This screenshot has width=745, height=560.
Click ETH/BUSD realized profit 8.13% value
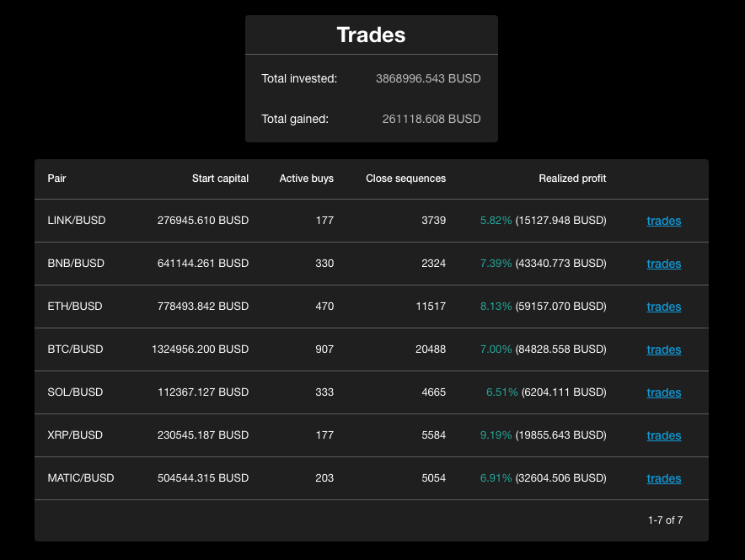[x=496, y=307]
